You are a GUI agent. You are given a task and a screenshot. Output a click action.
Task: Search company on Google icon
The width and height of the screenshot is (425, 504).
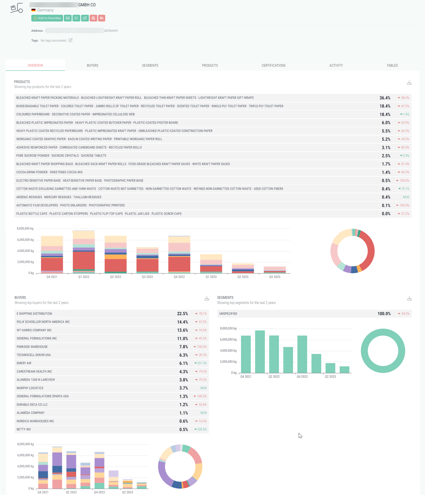click(93, 18)
